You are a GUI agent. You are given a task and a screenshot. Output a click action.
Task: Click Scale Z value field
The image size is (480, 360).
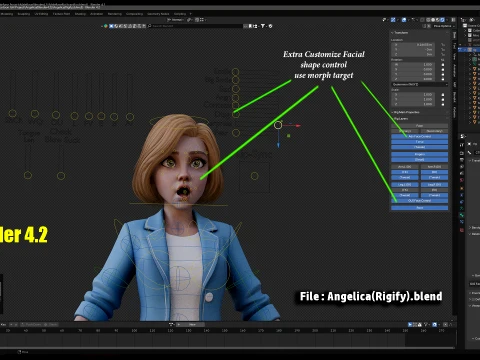coord(414,104)
